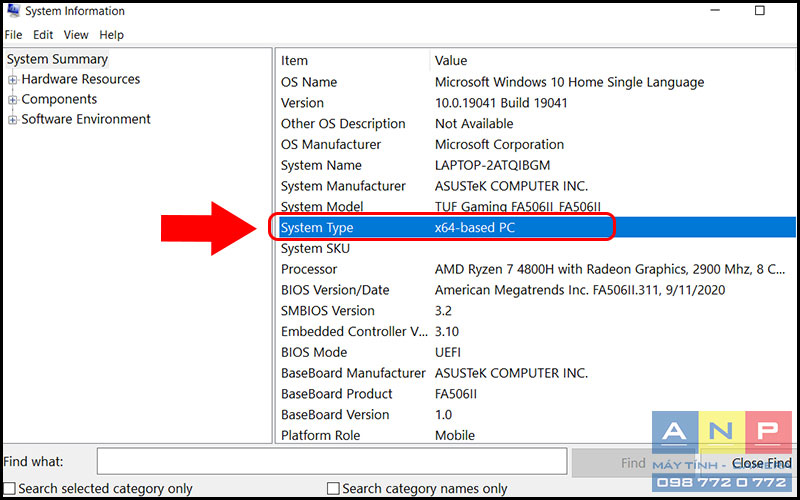Click value 'AMD Ryzen 7 4800H with Radeon Graphics'

point(558,269)
